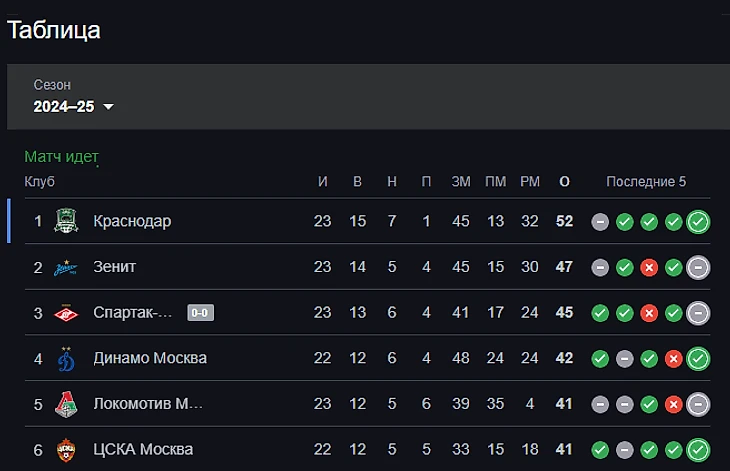Click Spartak's latest draw circle icon

point(698,313)
